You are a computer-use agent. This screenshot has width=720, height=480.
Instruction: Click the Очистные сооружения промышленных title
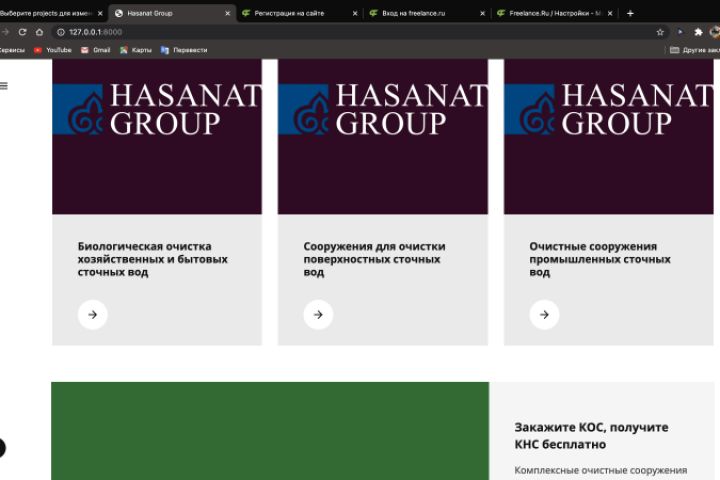pos(600,259)
